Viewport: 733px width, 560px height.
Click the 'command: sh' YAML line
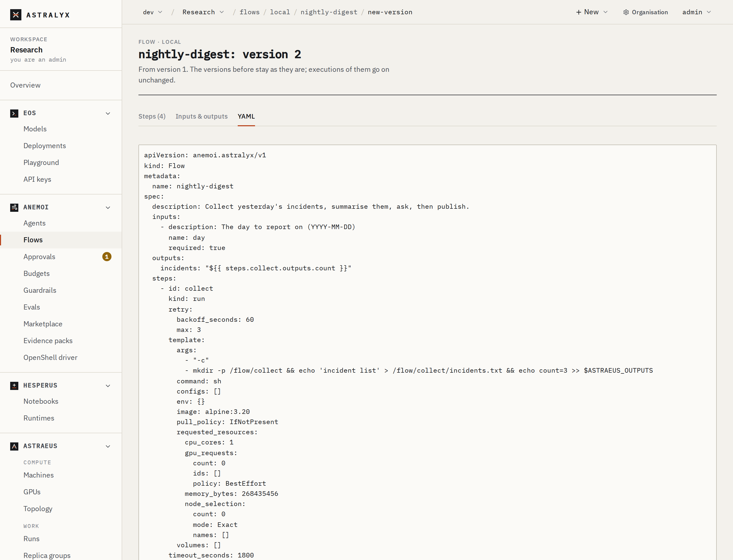tap(199, 381)
